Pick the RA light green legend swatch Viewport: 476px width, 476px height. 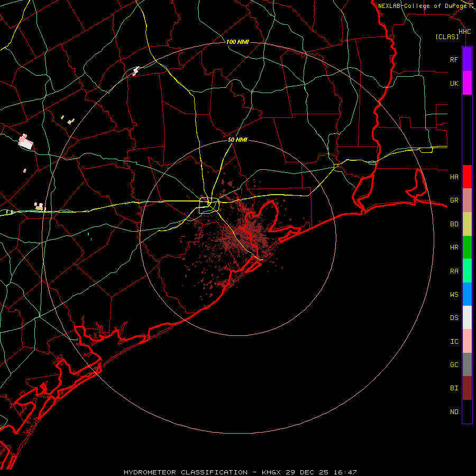point(467,271)
